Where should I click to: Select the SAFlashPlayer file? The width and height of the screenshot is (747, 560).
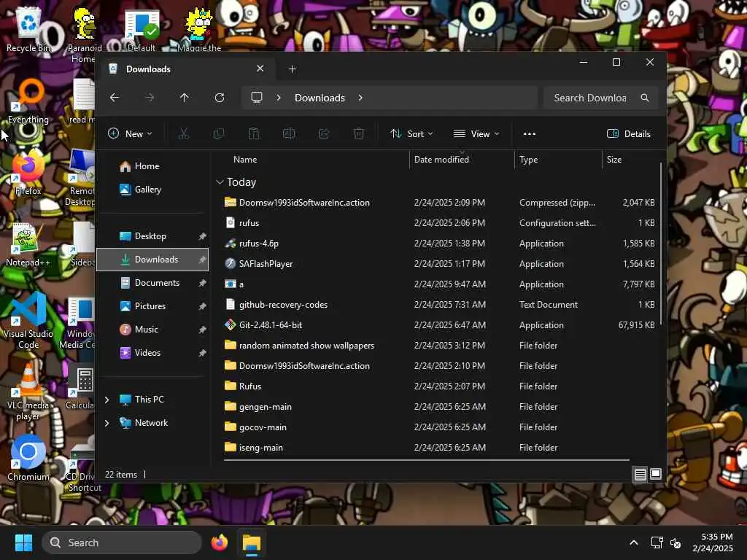440,264
